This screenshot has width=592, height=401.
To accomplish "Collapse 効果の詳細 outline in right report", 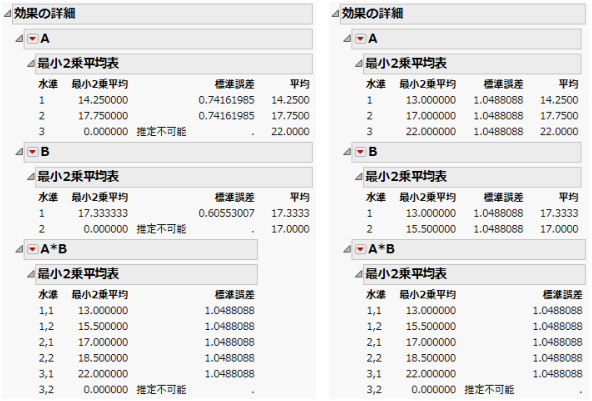I will pyautogui.click(x=335, y=14).
